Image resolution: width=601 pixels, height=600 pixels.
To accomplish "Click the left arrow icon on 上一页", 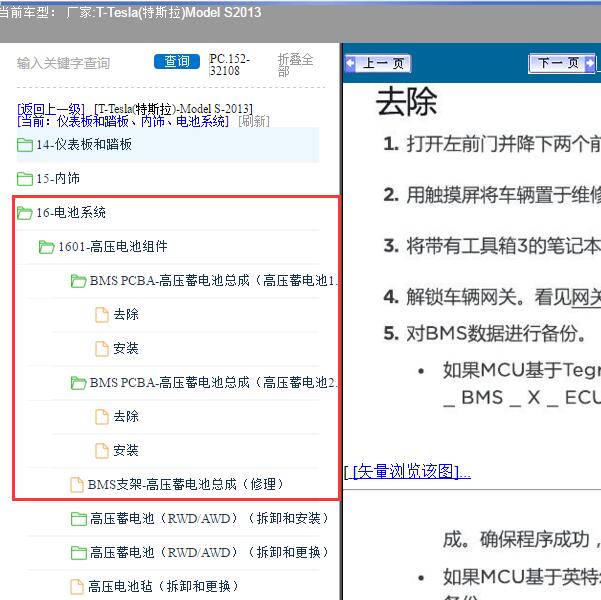I will (350, 63).
